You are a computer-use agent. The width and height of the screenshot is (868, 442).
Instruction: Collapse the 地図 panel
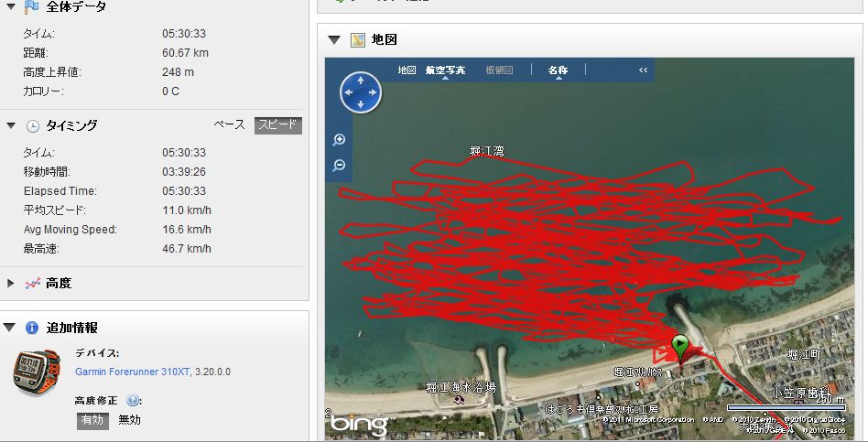pyautogui.click(x=334, y=40)
